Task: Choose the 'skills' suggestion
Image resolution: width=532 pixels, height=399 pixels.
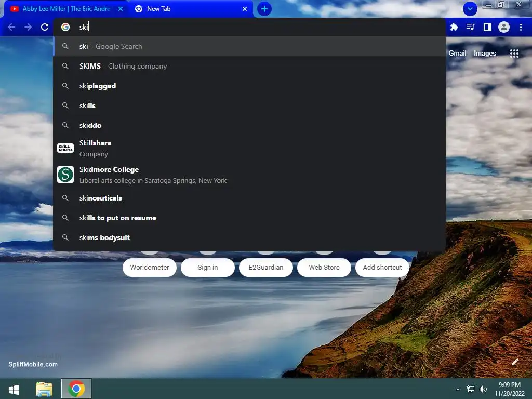Action: point(249,105)
